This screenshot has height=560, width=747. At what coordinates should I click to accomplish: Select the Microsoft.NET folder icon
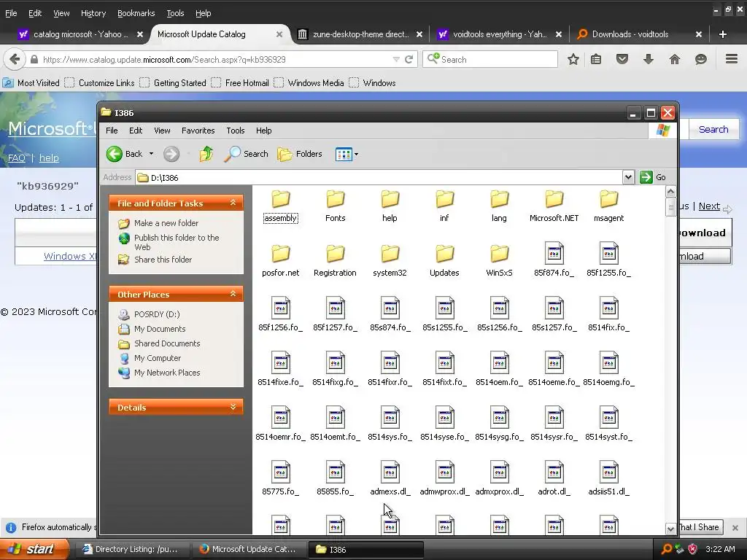(554, 199)
